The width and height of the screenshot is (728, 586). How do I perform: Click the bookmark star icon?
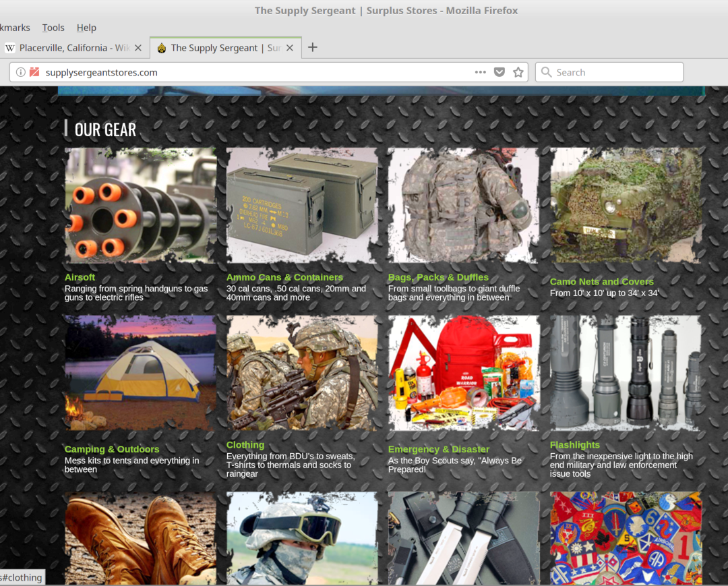pyautogui.click(x=518, y=72)
